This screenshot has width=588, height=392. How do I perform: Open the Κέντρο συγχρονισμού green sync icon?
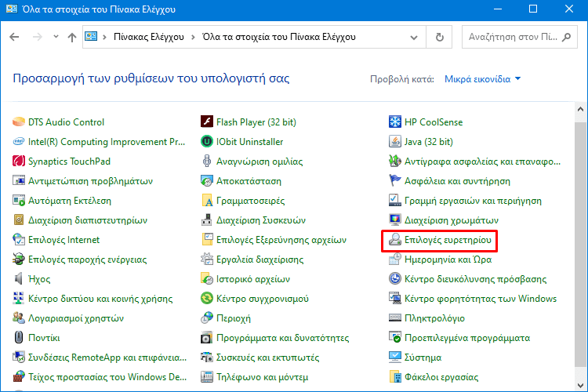[x=207, y=298]
